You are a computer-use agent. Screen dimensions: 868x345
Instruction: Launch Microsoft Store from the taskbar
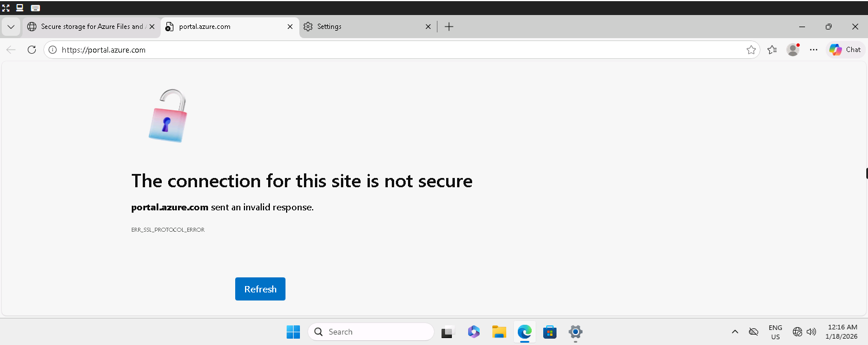(550, 332)
